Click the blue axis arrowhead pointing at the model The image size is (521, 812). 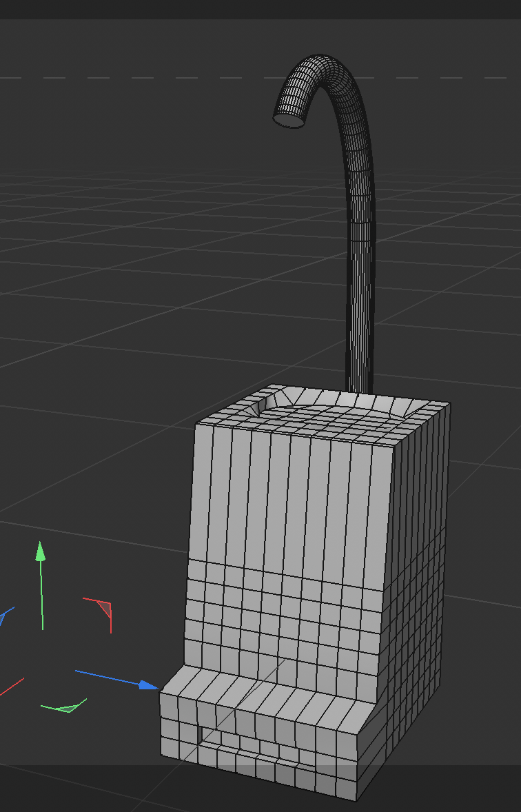(x=149, y=685)
